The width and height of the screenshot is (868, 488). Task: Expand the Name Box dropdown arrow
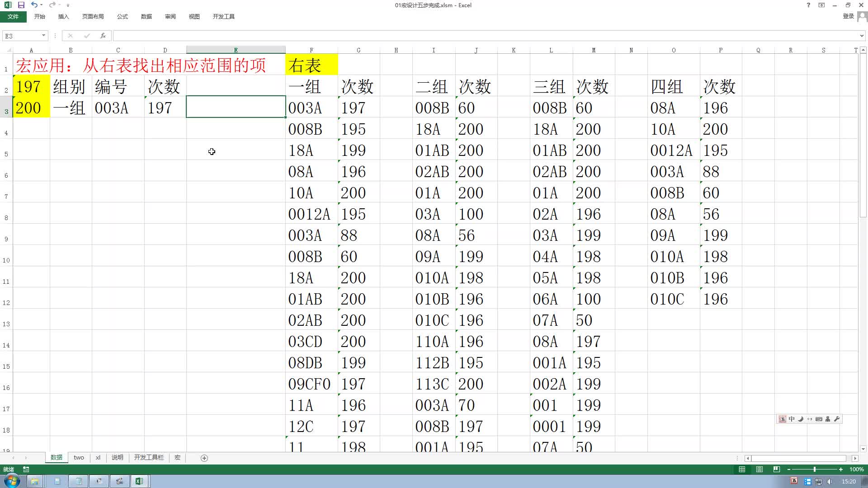[x=43, y=36]
